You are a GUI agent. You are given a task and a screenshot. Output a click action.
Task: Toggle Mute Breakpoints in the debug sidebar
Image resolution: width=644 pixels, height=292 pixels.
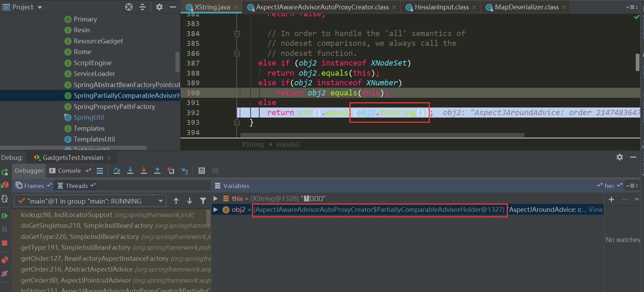tap(5, 274)
